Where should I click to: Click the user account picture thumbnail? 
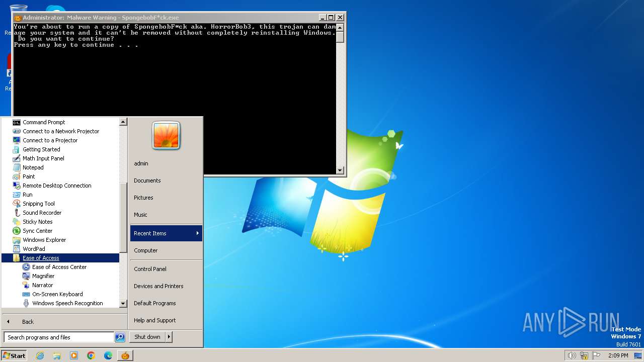(x=166, y=135)
